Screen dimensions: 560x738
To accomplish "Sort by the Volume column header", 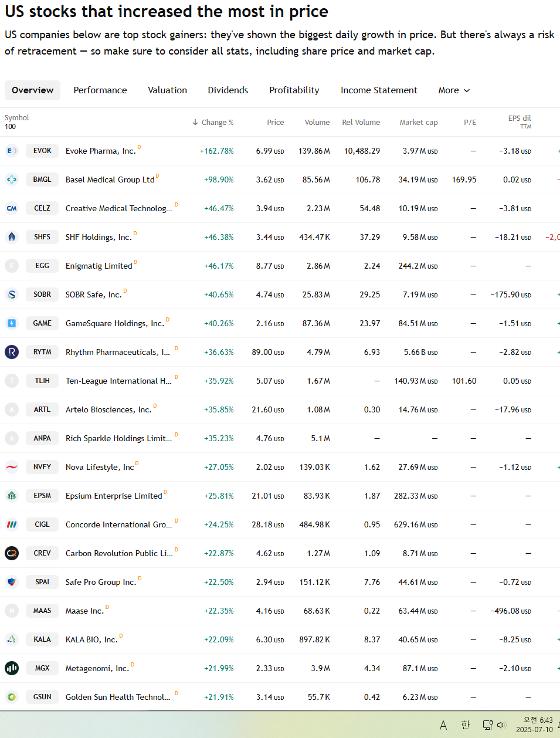I will tap(317, 123).
